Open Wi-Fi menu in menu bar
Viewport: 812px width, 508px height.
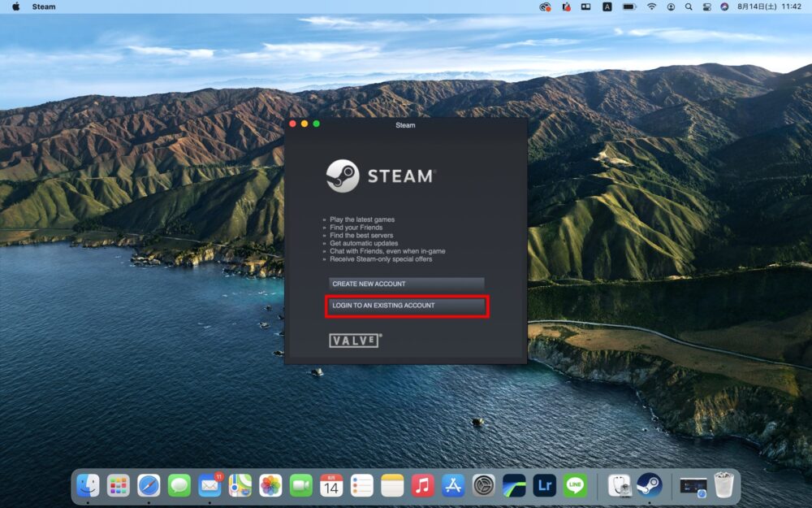tap(651, 7)
